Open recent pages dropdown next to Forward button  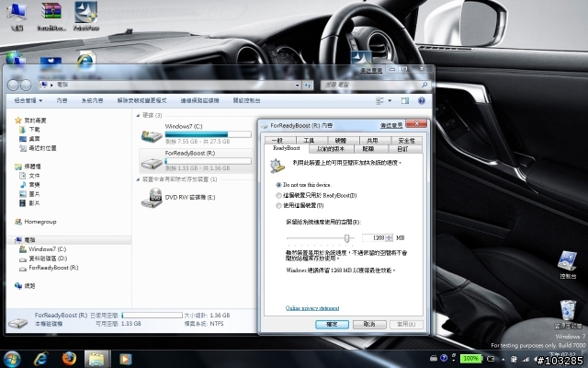(x=35, y=86)
